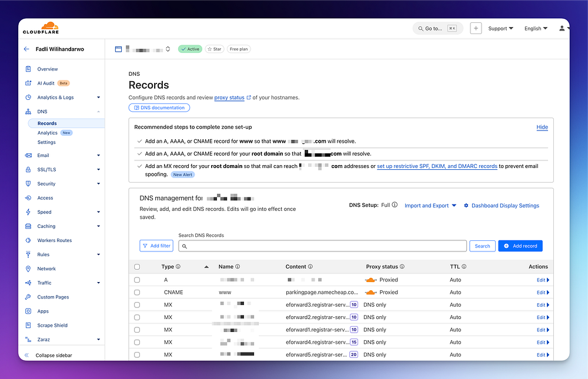The height and width of the screenshot is (379, 588).
Task: Collapse the DNS section arrow
Action: point(99,112)
